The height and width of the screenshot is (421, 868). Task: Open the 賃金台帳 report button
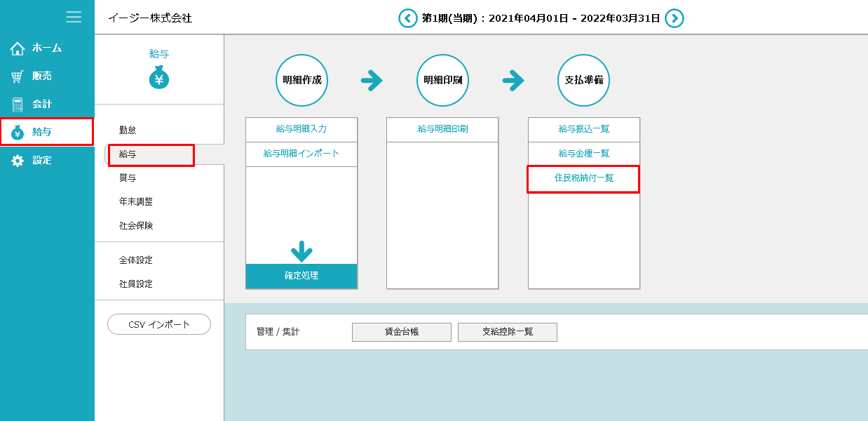coord(401,332)
